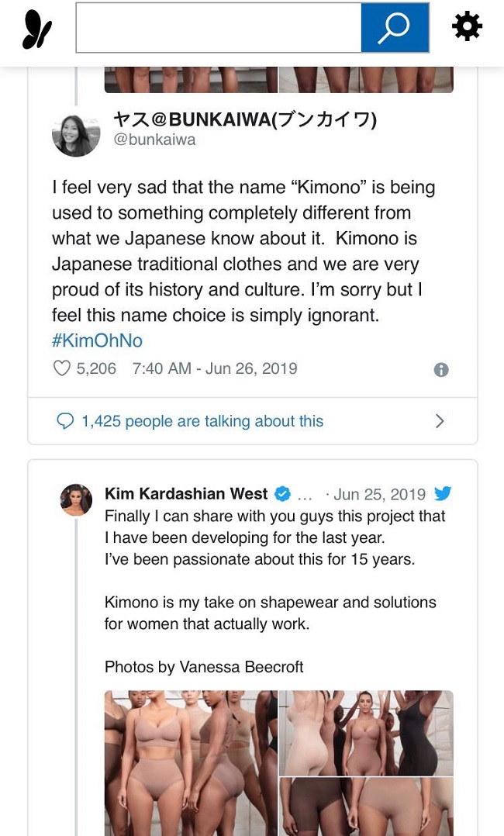Viewport: 504px width, 836px height.
Task: Click the Twitter bird icon
Action: click(443, 494)
